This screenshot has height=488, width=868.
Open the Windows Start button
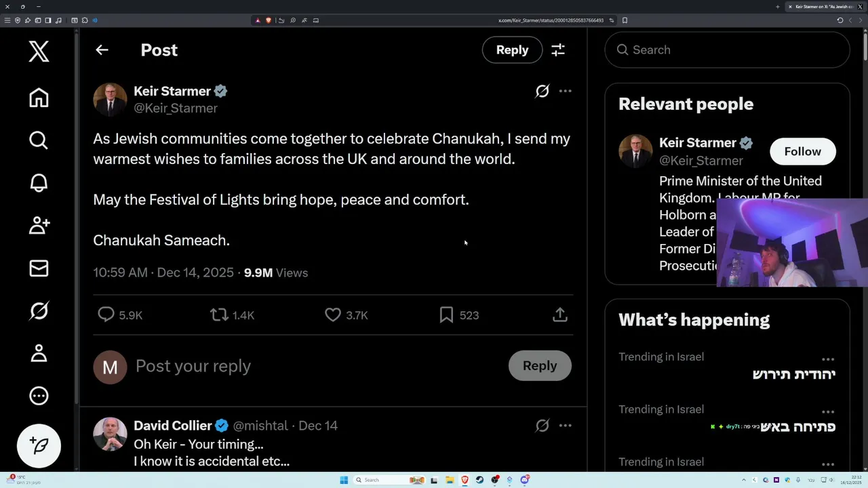pos(344,480)
